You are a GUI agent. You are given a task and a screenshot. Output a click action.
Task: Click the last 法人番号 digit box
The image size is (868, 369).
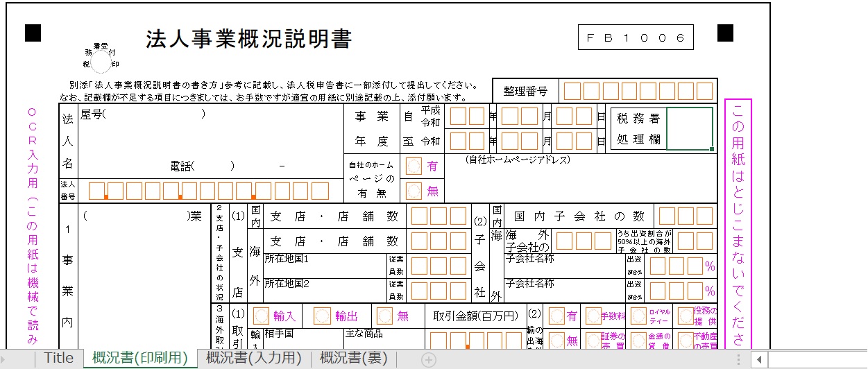point(320,191)
